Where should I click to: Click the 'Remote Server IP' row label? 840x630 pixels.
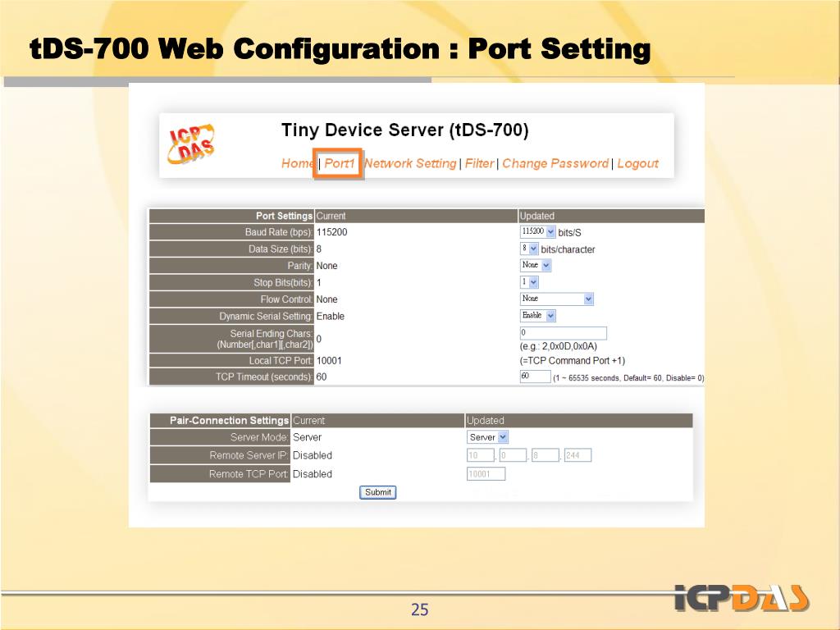tap(249, 455)
